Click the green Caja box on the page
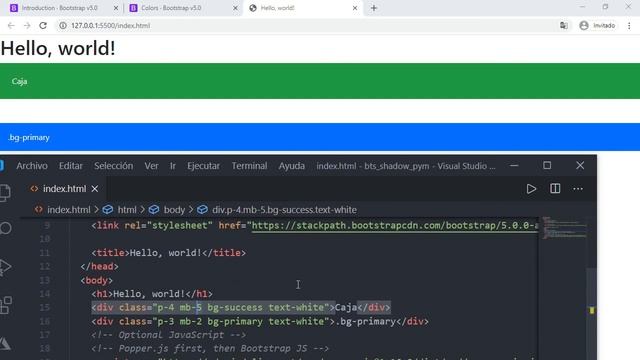 [320, 81]
